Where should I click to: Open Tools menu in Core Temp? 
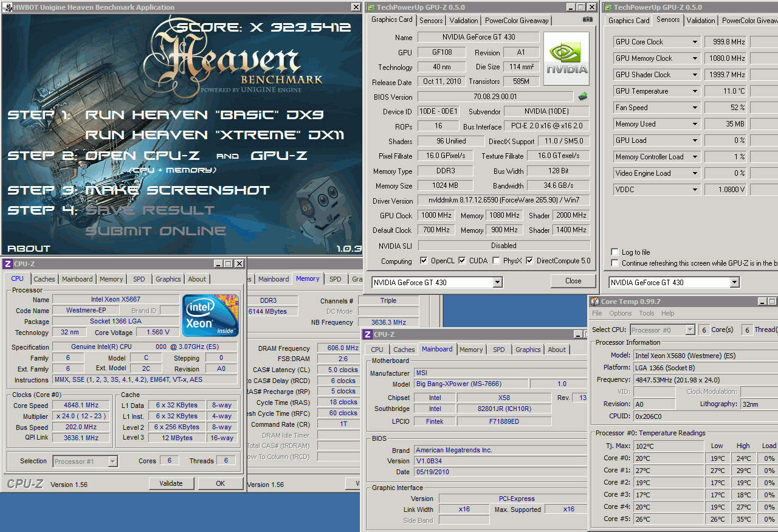pos(647,313)
